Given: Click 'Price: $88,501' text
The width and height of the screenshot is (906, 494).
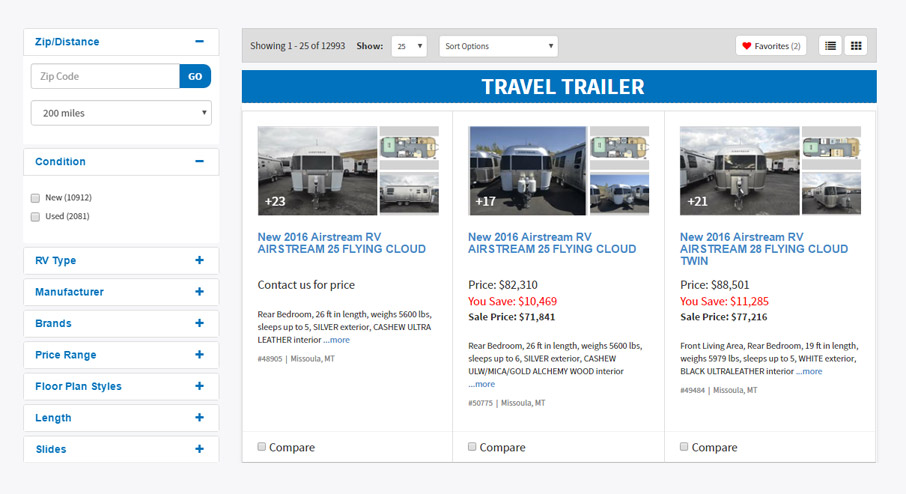Looking at the screenshot, I should coord(715,285).
